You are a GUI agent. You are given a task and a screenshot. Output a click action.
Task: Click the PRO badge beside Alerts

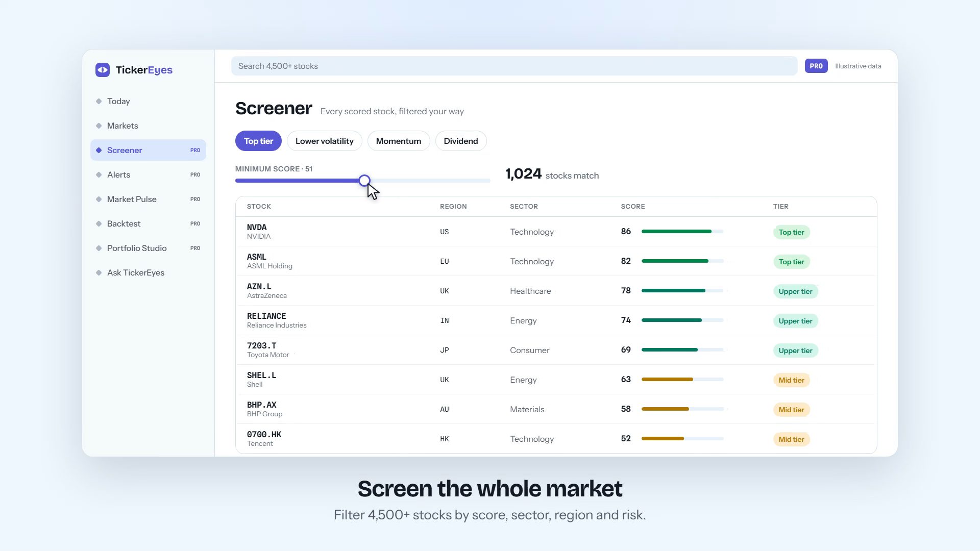click(x=195, y=174)
